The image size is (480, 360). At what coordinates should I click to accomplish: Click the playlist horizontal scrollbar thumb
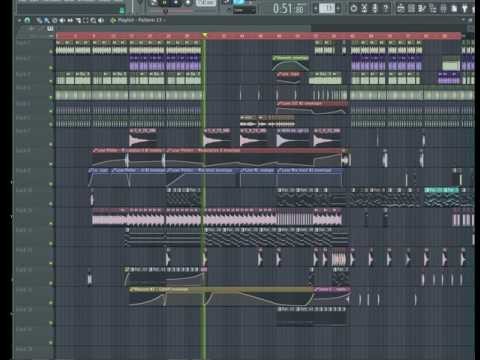point(183,28)
